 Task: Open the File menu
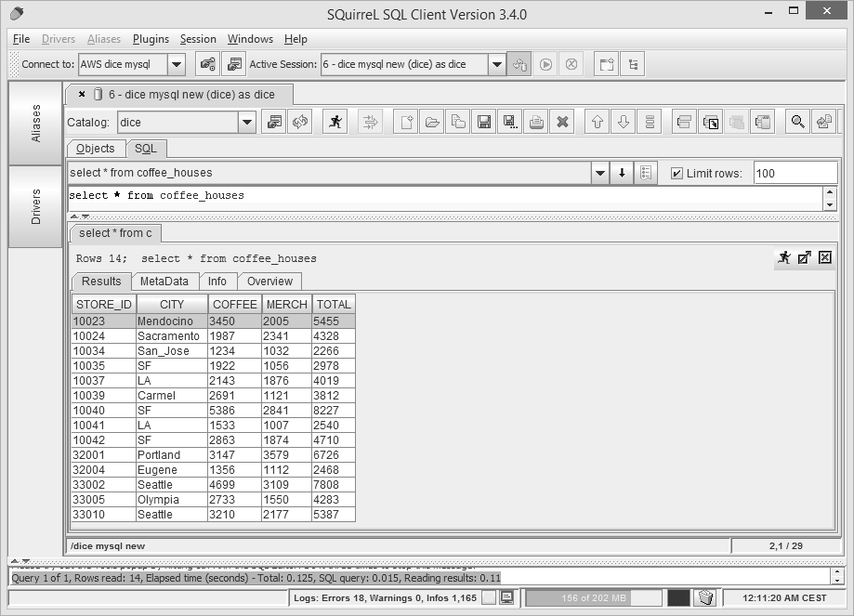[21, 39]
